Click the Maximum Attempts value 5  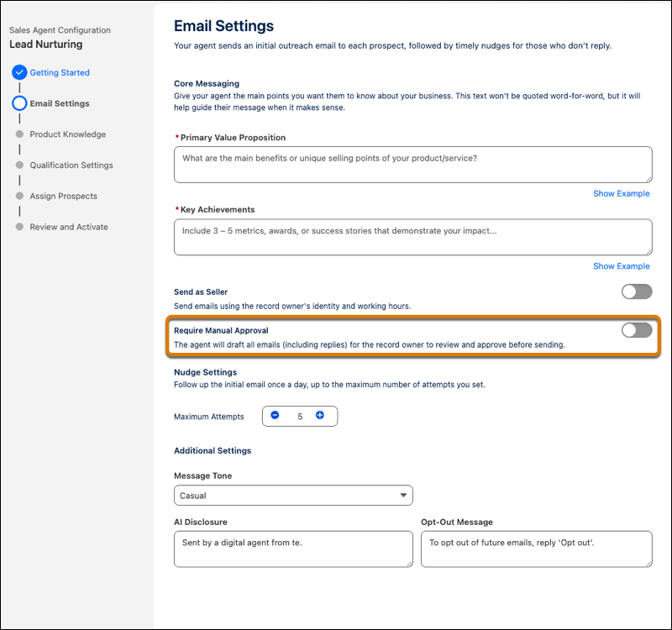[x=300, y=417]
